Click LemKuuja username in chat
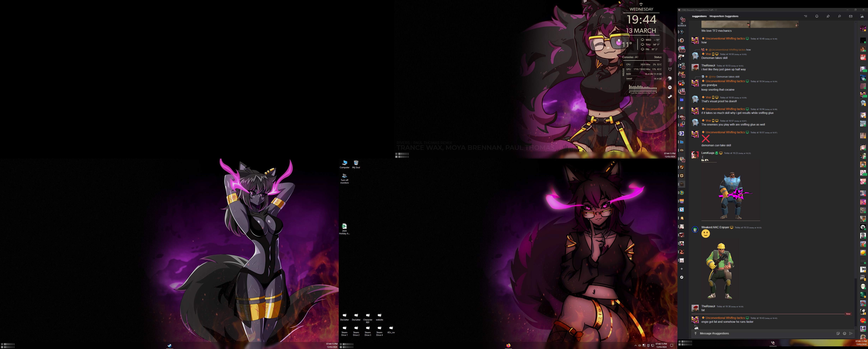The image size is (868, 349). pos(708,153)
